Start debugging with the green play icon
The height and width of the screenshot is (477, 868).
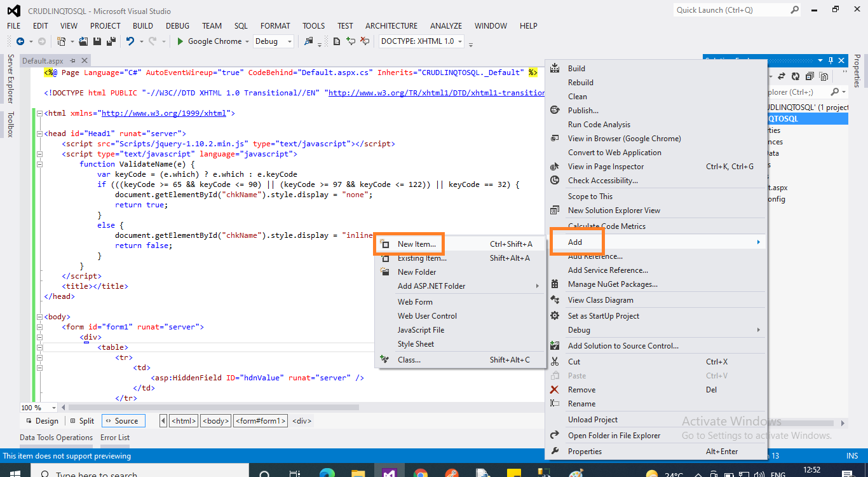point(180,41)
